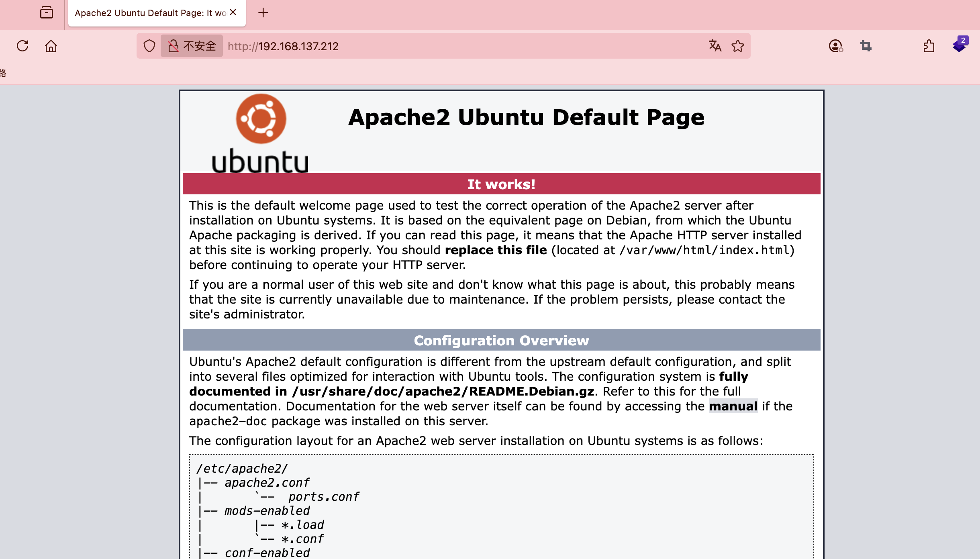
Task: Click the apache2.conf entry in layout tree
Action: 267,482
